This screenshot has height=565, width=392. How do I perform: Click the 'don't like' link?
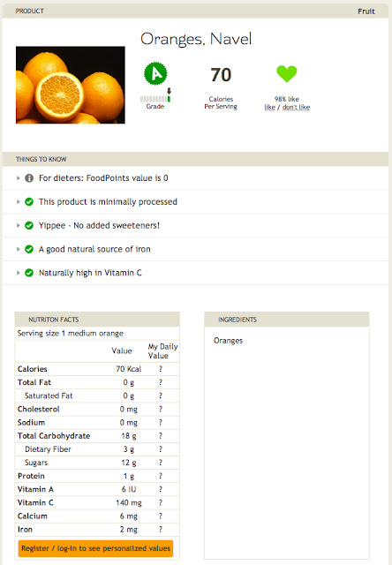[x=296, y=107]
